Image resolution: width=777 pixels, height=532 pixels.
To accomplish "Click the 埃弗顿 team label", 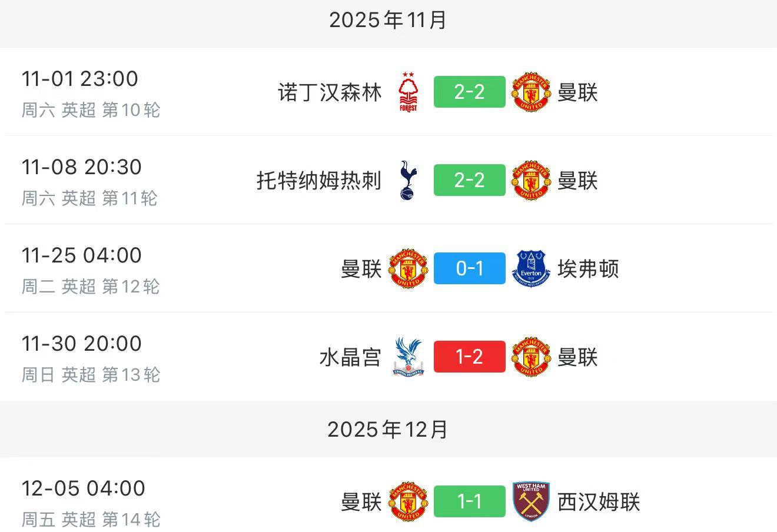I will click(x=589, y=269).
